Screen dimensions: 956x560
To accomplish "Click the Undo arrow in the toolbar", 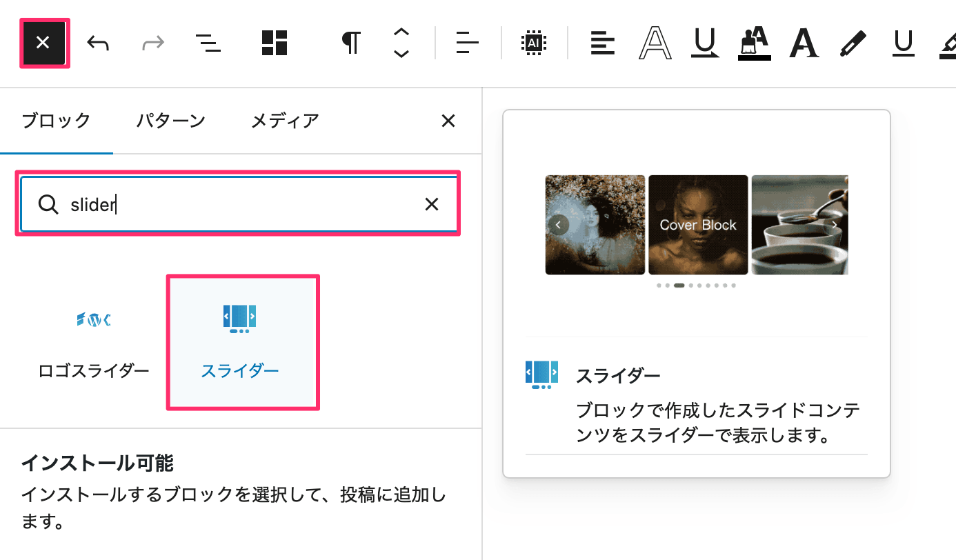I will click(x=98, y=43).
